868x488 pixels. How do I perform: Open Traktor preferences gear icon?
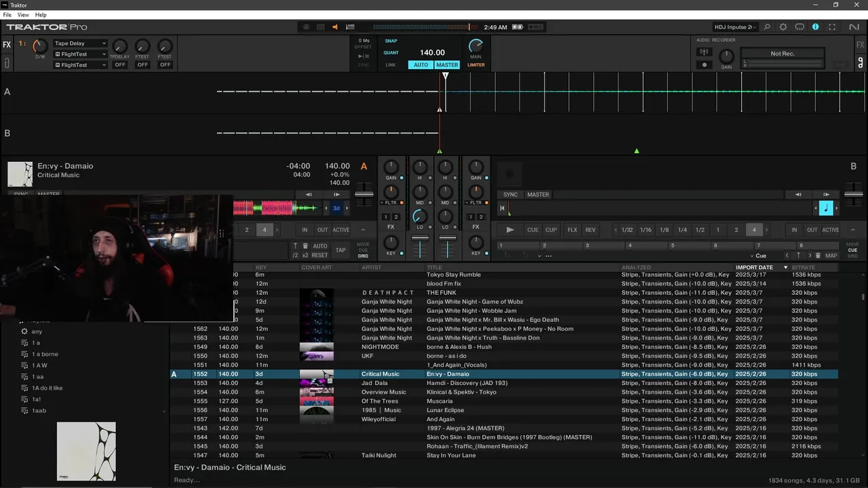point(783,27)
